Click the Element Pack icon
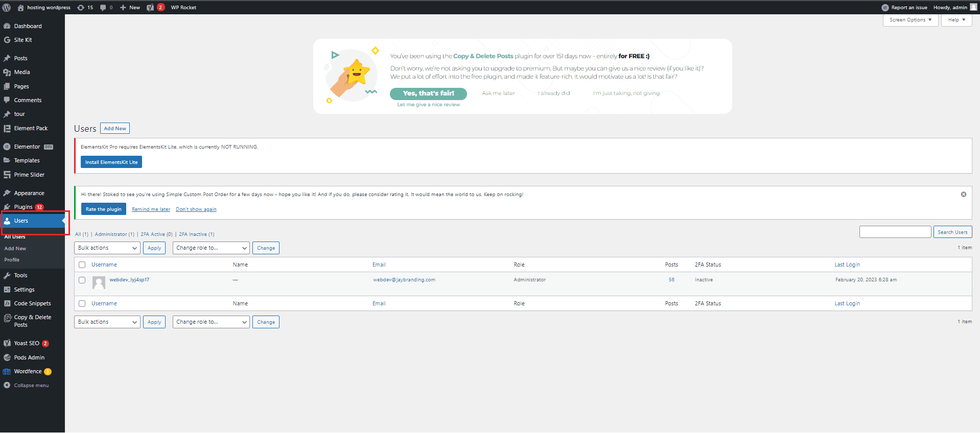The width and height of the screenshot is (980, 433). 7,128
